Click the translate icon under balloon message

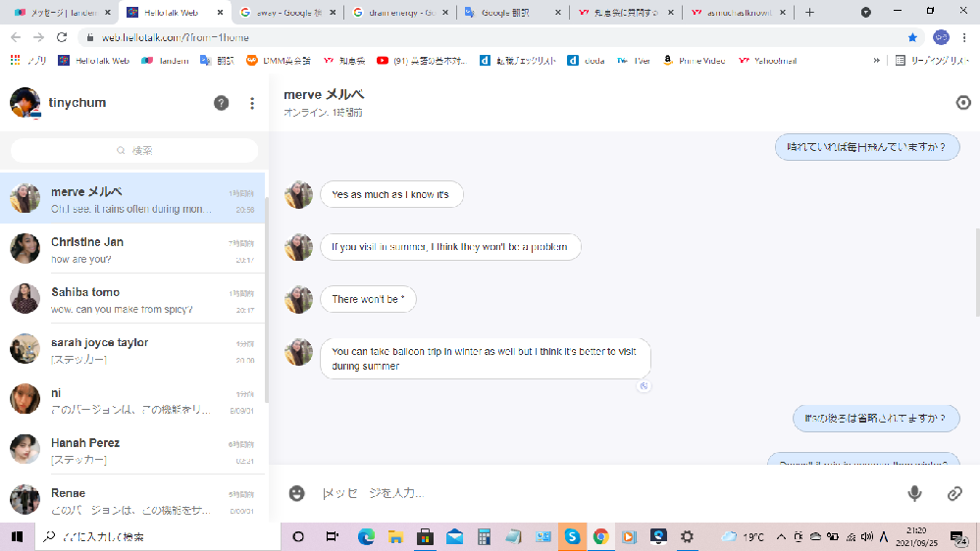pyautogui.click(x=644, y=386)
